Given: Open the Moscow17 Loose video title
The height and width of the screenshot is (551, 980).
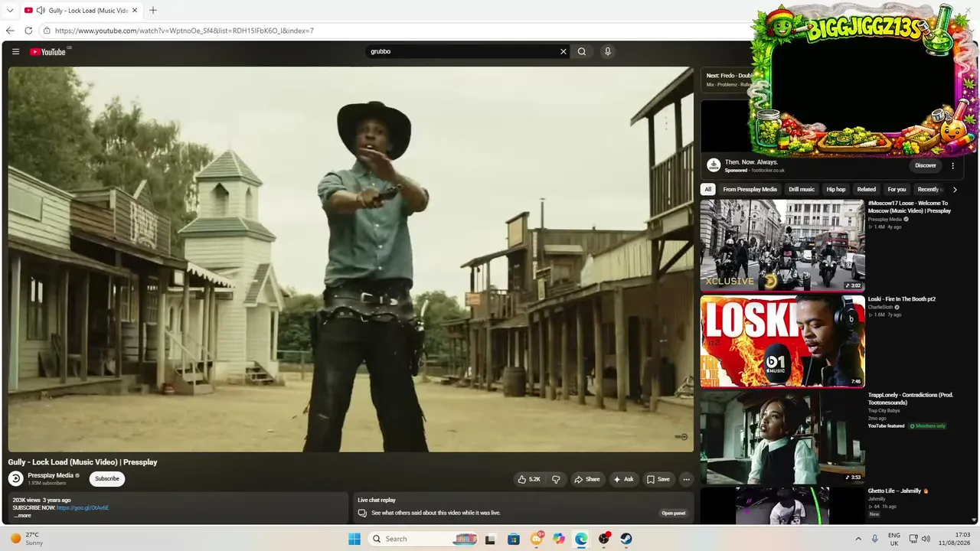Looking at the screenshot, I should 910,207.
